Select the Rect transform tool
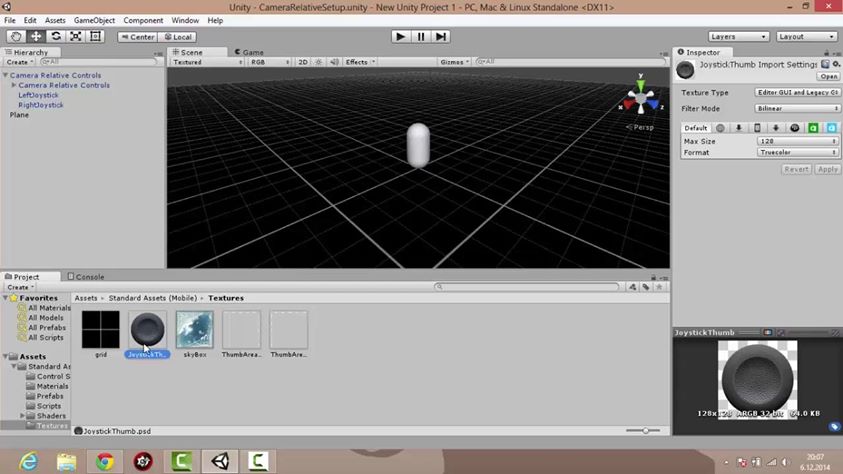The width and height of the screenshot is (843, 474). (96, 37)
